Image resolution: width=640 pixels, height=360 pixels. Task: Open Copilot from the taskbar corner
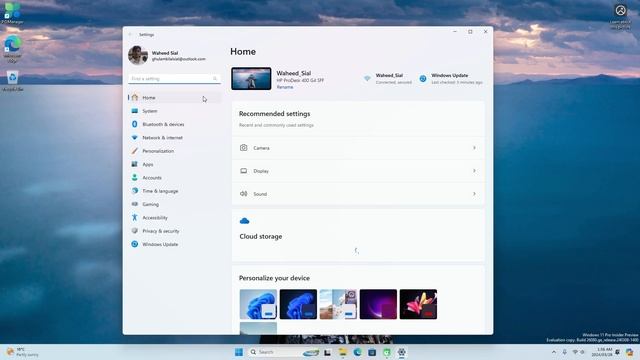630,352
